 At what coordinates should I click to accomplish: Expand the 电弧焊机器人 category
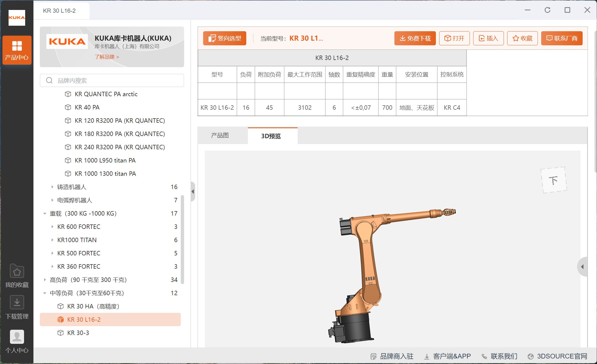coord(52,200)
